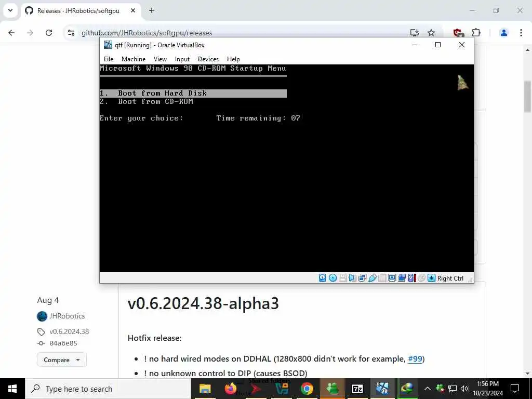Open Windows notification center icon
The height and width of the screenshot is (399, 532).
click(515, 389)
